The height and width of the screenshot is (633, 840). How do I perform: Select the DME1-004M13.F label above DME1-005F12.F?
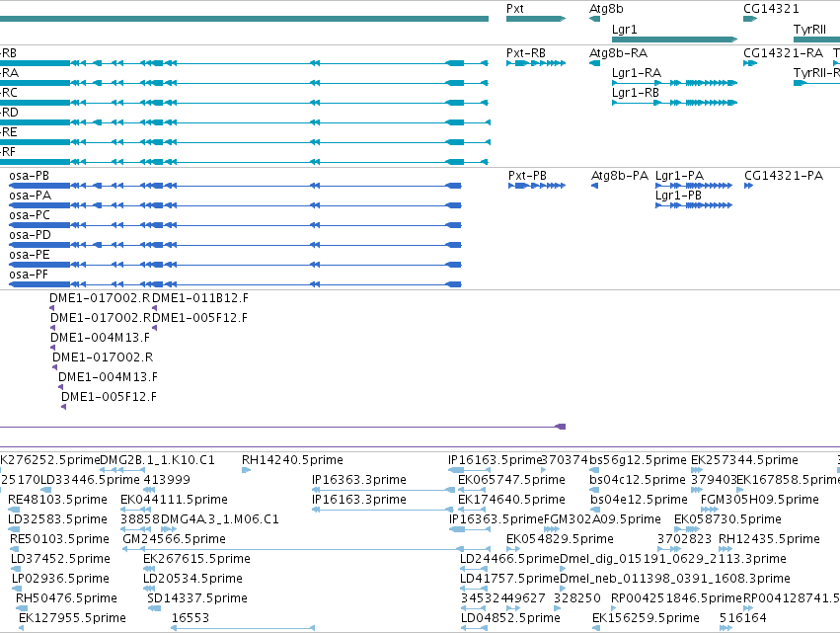108,377
